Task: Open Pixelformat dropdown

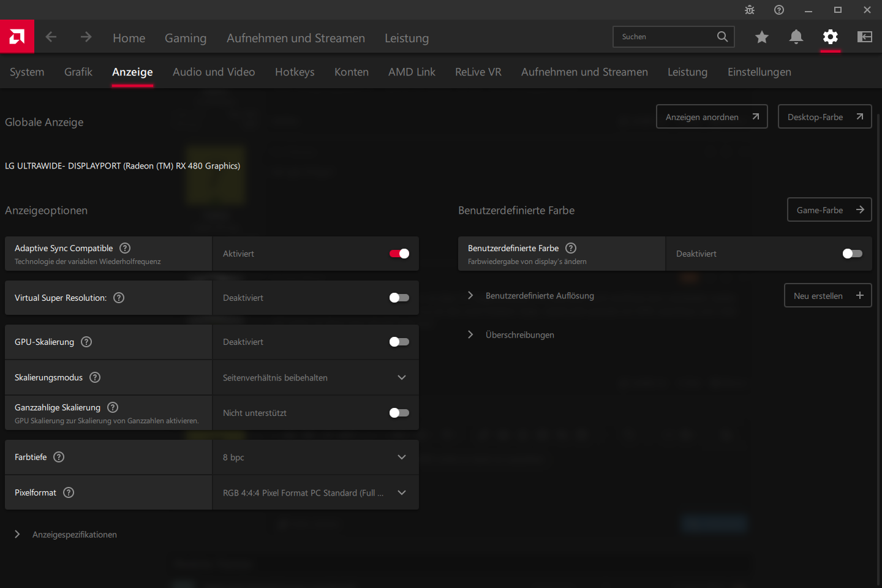Action: [x=315, y=492]
